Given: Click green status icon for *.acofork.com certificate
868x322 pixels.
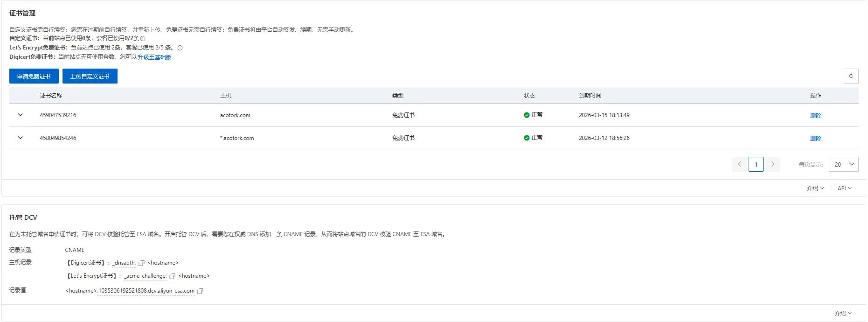Looking at the screenshot, I should [527, 138].
